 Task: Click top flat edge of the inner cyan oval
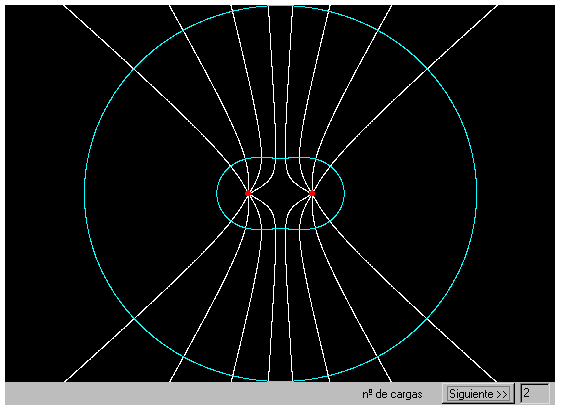coord(280,158)
